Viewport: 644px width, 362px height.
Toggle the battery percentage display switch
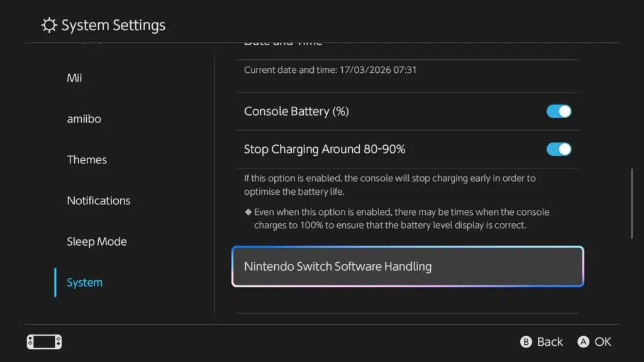pyautogui.click(x=558, y=111)
